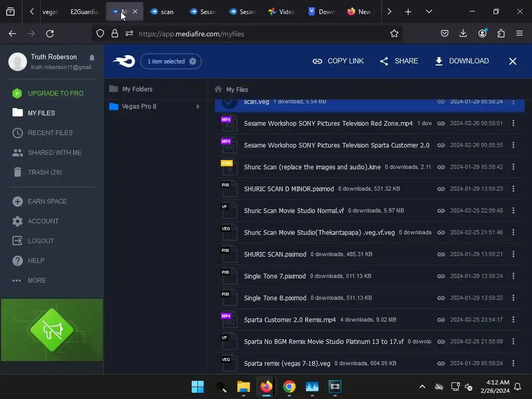Open Google Chrome from taskbar
532x399 pixels.
point(289,387)
